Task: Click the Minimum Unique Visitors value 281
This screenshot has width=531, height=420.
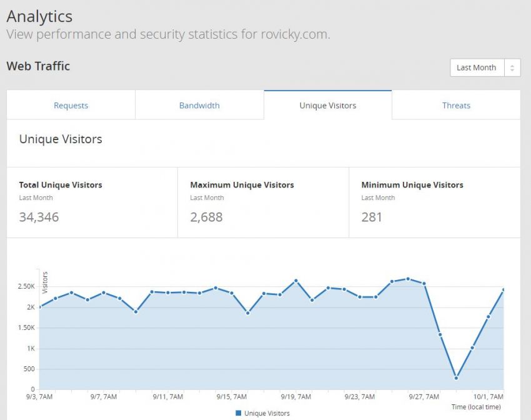Action: 372,217
